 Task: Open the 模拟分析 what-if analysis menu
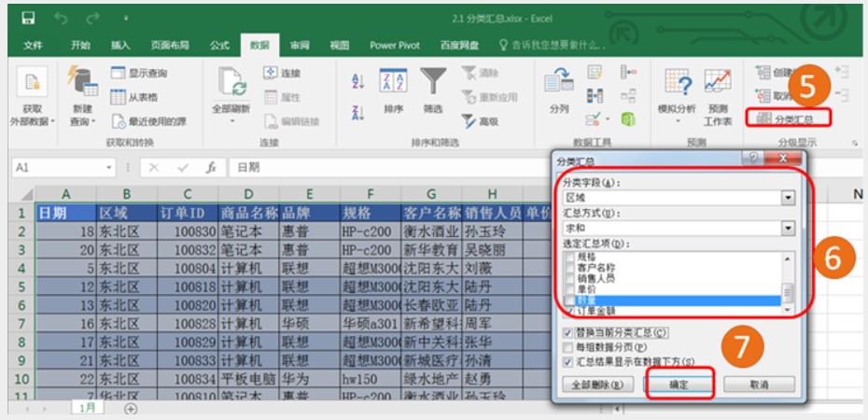coord(677,96)
